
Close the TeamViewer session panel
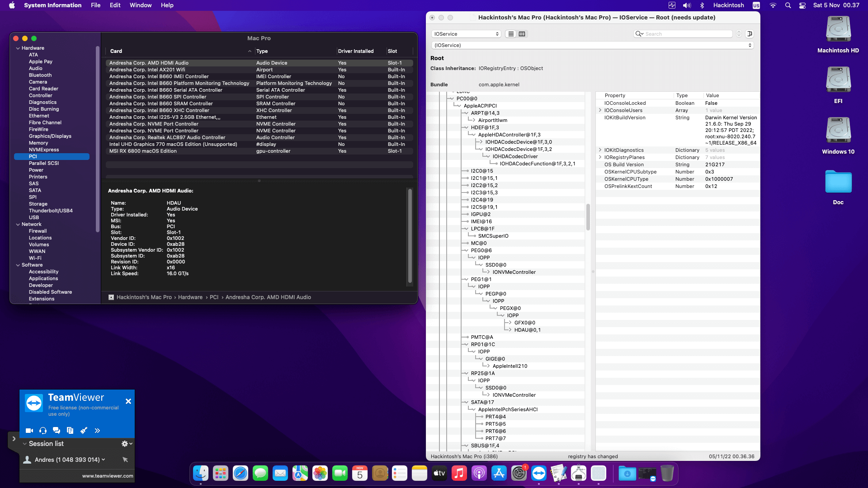[x=128, y=401]
